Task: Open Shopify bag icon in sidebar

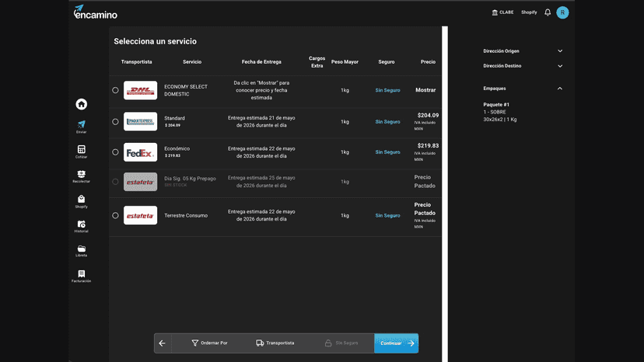Action: pos(82,201)
